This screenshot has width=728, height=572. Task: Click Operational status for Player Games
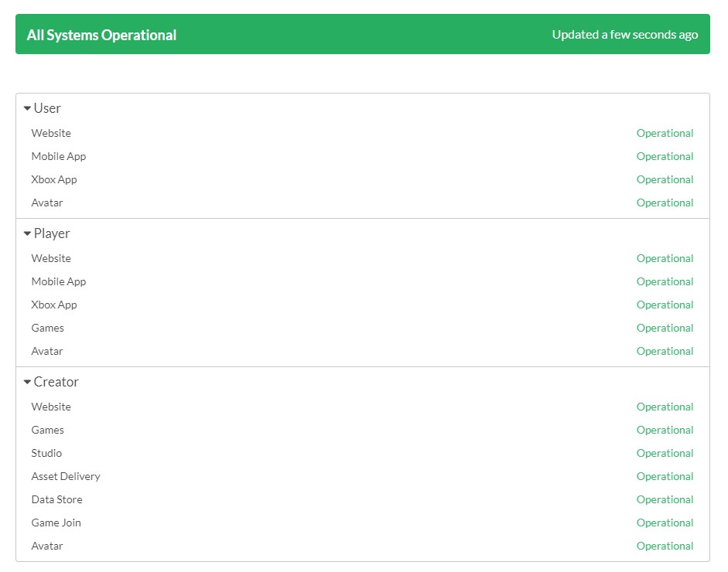point(665,329)
